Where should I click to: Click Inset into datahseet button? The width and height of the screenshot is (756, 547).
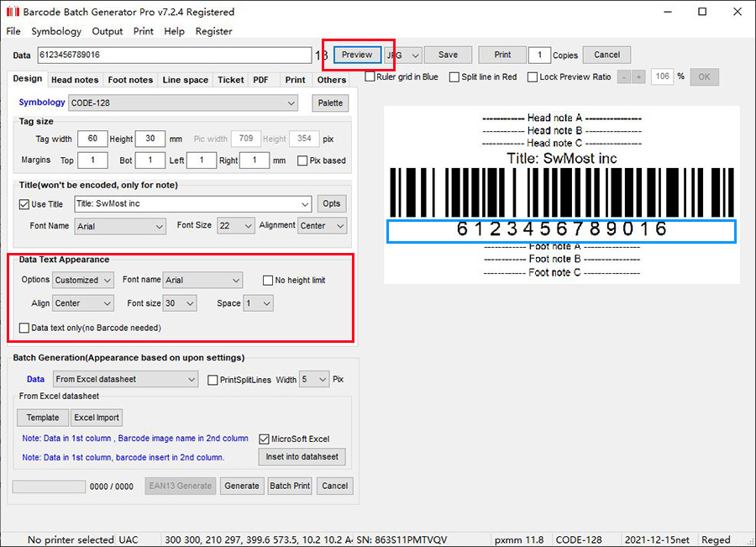[302, 457]
